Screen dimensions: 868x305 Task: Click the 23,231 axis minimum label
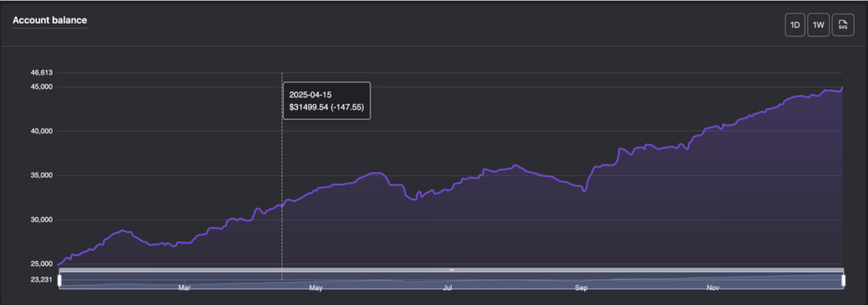tap(42, 280)
